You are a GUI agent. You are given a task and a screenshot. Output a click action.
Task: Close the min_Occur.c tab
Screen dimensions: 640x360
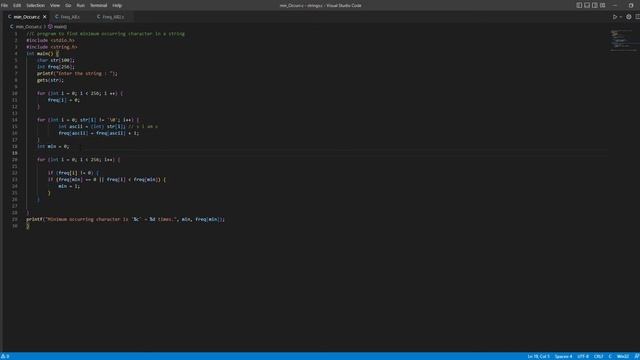point(45,17)
